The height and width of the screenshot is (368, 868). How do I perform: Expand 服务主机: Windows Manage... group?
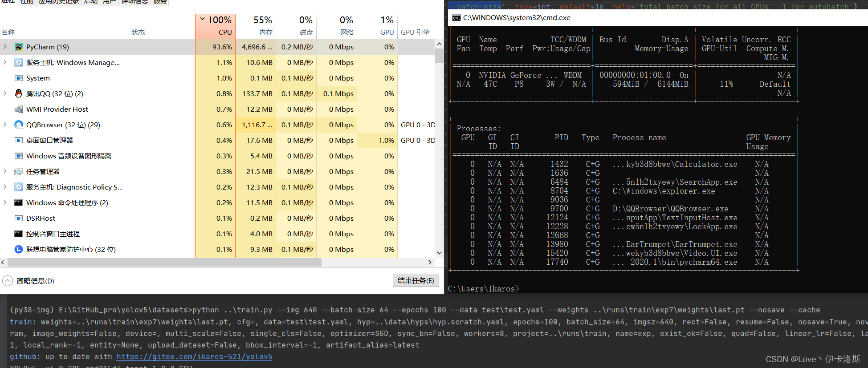(5, 62)
